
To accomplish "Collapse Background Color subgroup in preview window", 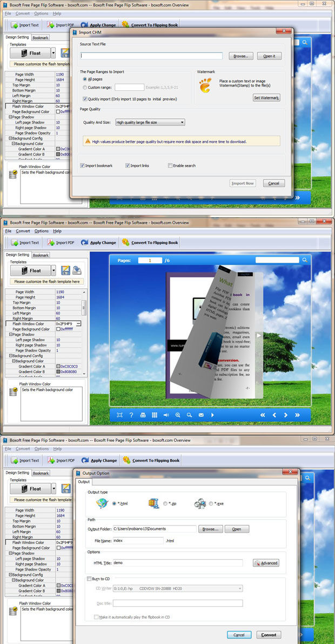I will (x=13, y=361).
